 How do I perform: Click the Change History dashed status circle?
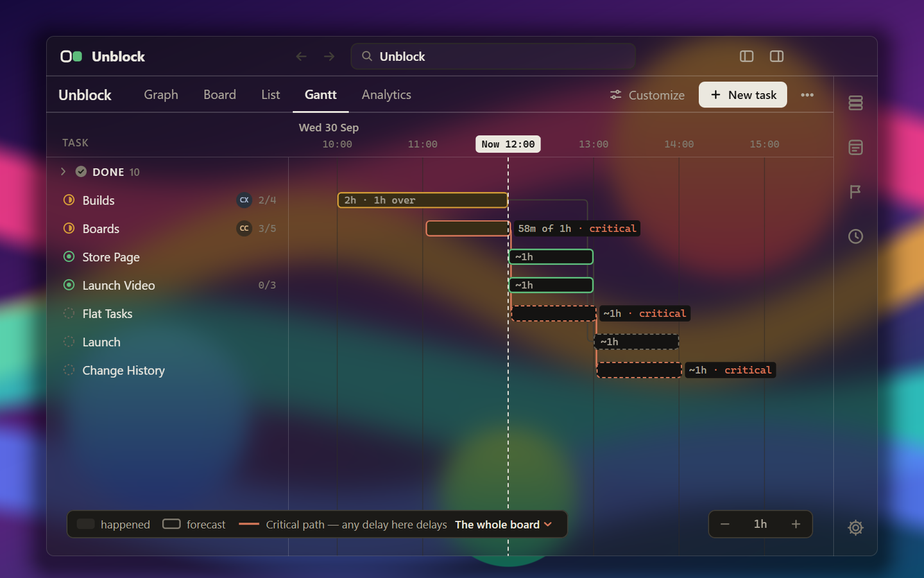(69, 370)
